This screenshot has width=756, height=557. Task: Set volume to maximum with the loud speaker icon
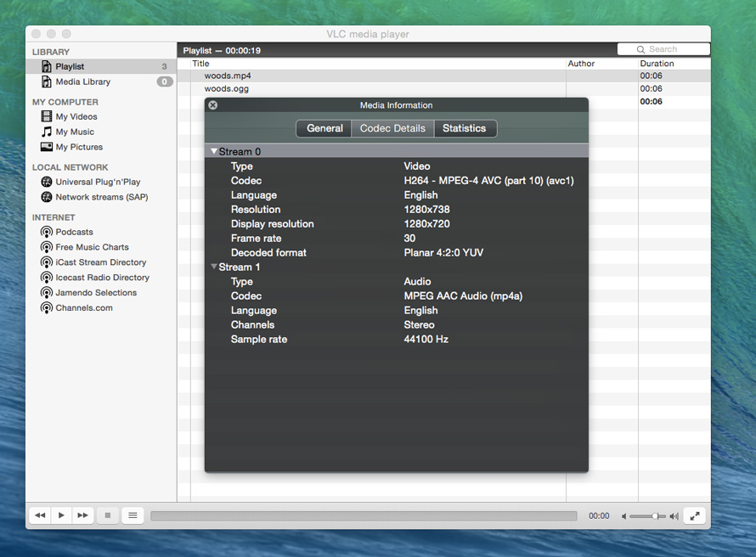674,516
